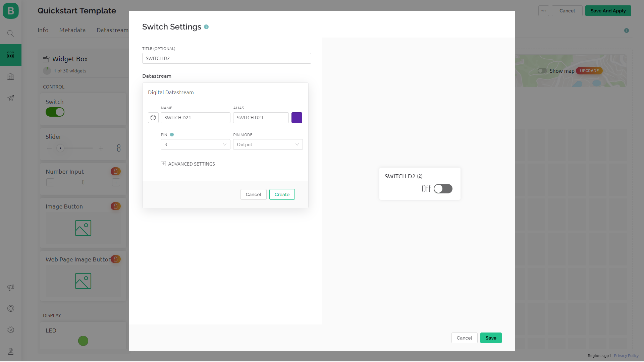
Task: Click the Blynk logo icon
Action: 11,11
